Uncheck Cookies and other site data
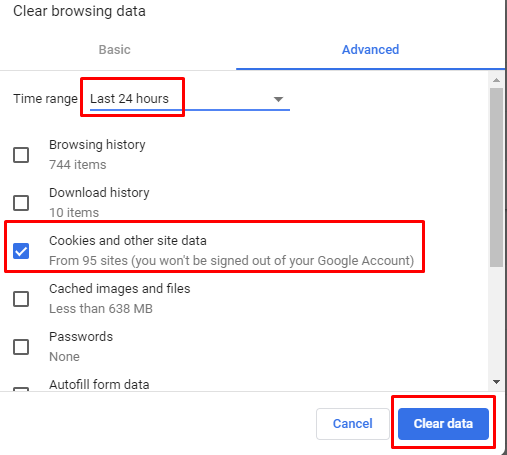 [21, 251]
